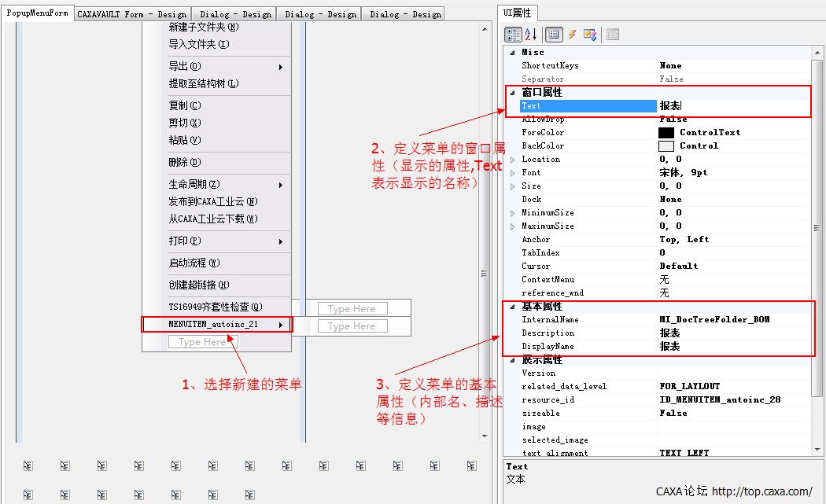Select the UI属性 panel tab

(518, 13)
